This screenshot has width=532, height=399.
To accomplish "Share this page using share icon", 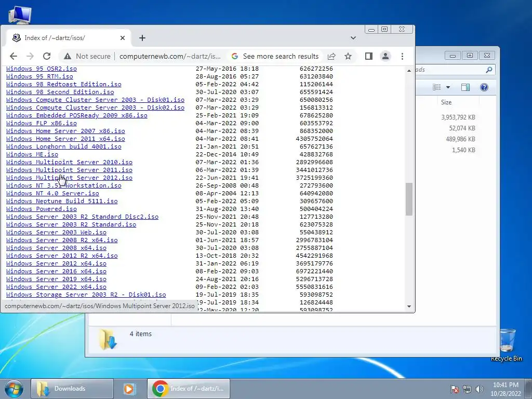I will 331,56.
